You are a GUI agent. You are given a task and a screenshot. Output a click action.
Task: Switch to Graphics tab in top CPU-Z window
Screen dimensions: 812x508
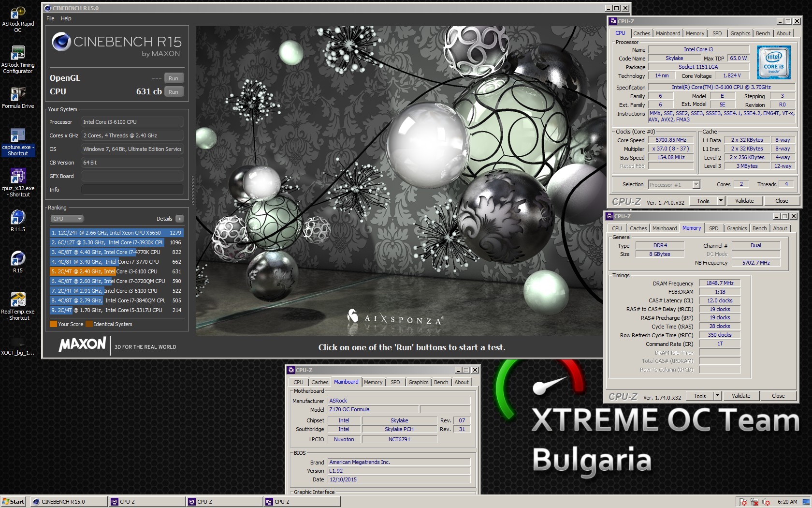(740, 33)
